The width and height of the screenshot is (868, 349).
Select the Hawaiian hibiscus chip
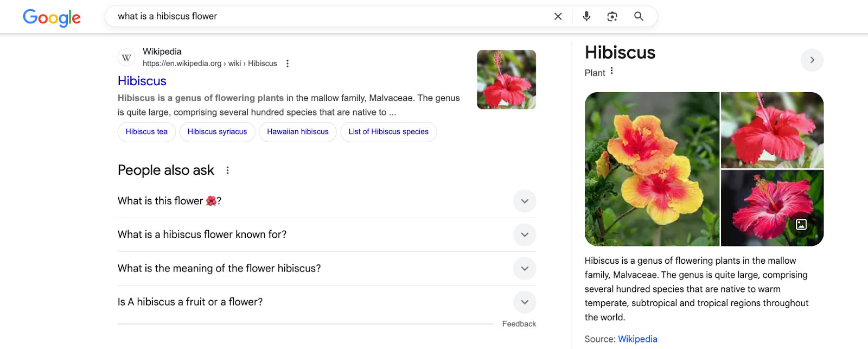click(x=297, y=132)
